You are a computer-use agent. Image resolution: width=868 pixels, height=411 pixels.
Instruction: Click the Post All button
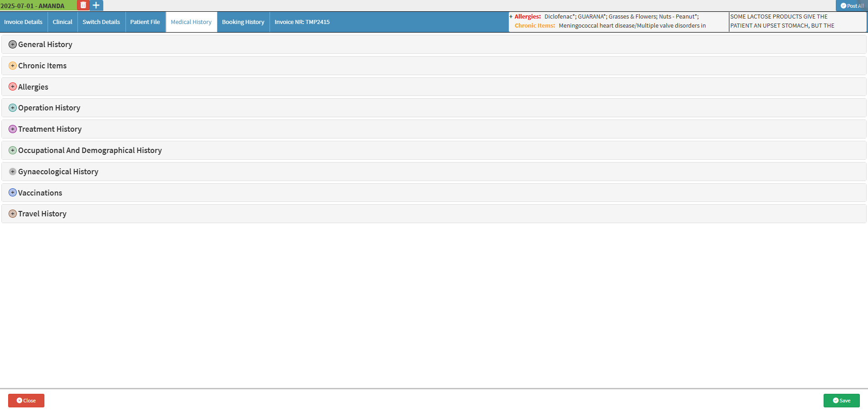click(852, 6)
